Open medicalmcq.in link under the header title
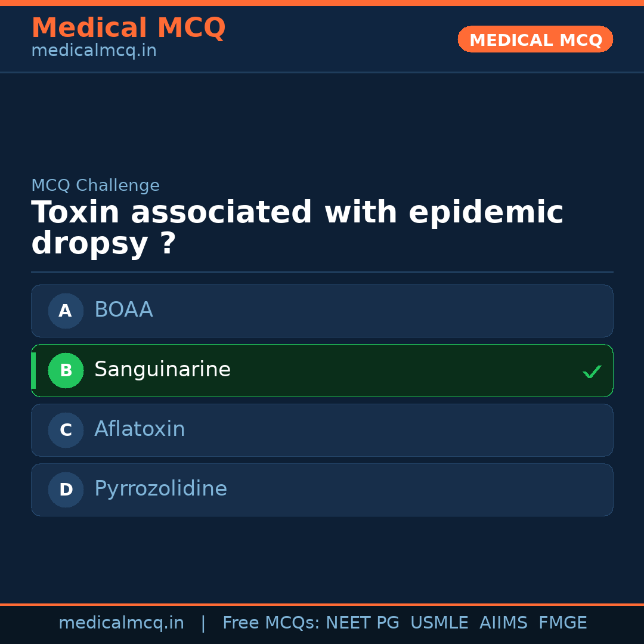The width and height of the screenshot is (644, 644). coord(94,51)
